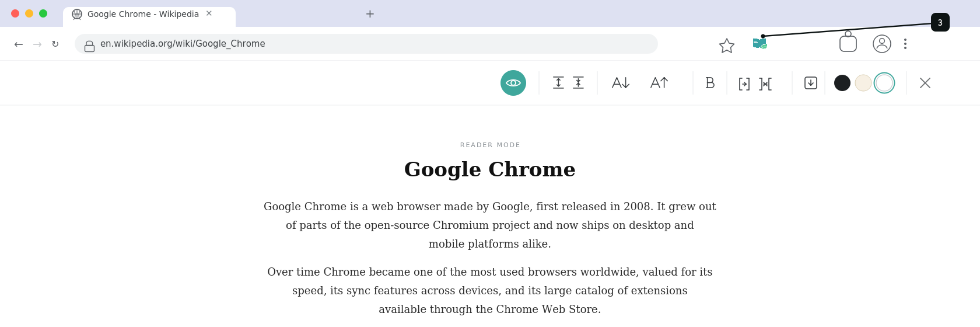Toggle bold text with the B icon
The width and height of the screenshot is (980, 327).
pyautogui.click(x=710, y=83)
